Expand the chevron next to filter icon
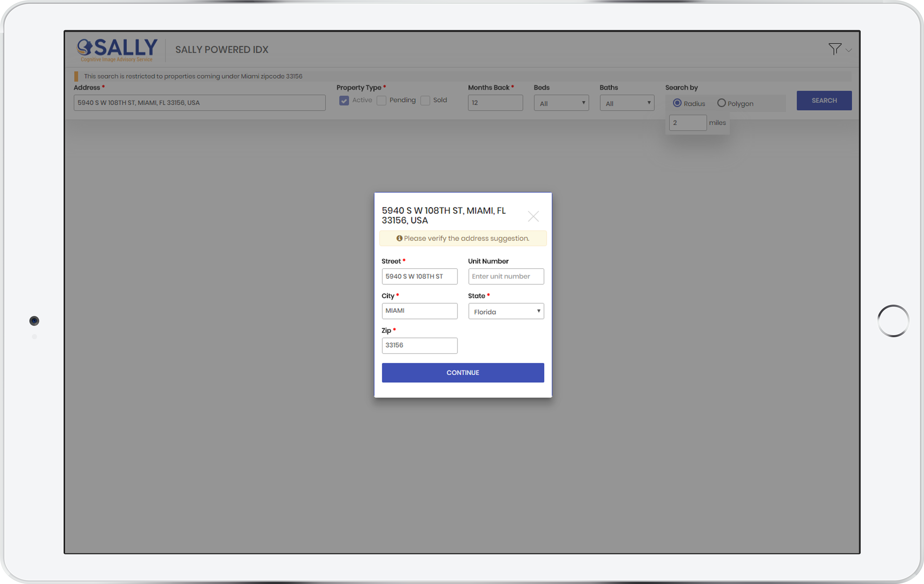Image resolution: width=924 pixels, height=584 pixels. [x=848, y=50]
